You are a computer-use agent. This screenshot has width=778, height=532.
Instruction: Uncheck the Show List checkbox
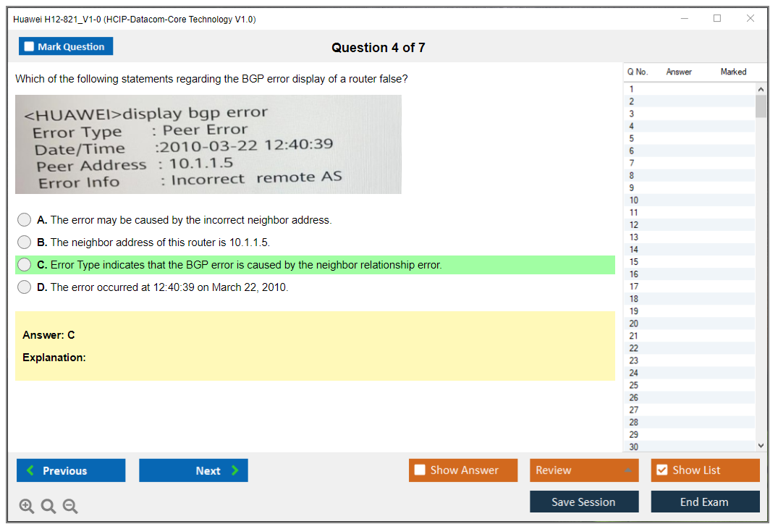[x=661, y=470]
